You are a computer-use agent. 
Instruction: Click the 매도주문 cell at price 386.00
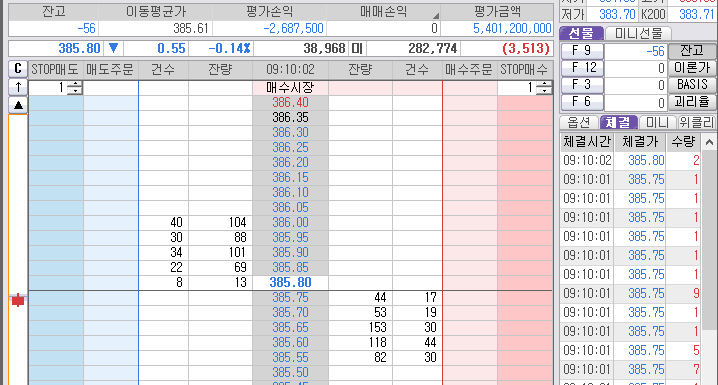(111, 222)
